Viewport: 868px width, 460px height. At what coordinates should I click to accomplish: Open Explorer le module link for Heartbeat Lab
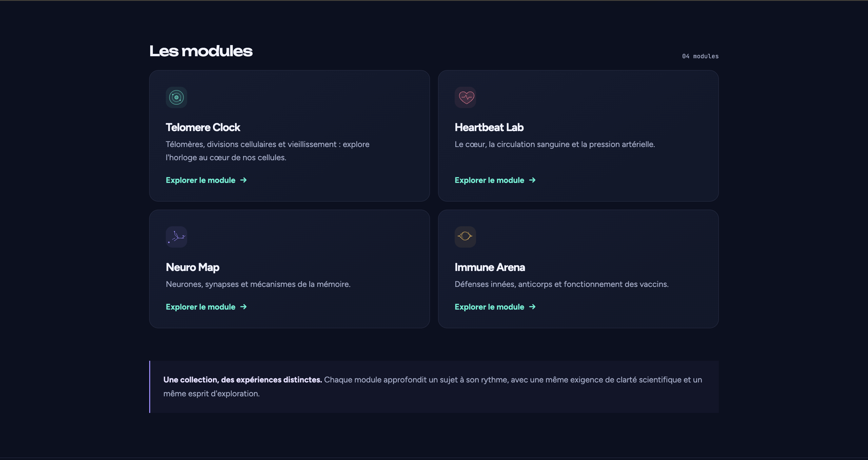[495, 180]
